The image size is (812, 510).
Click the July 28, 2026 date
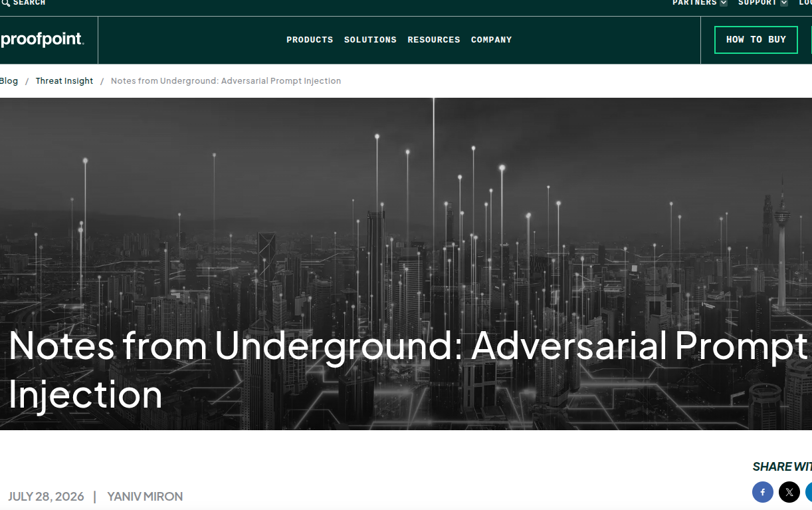coord(46,497)
